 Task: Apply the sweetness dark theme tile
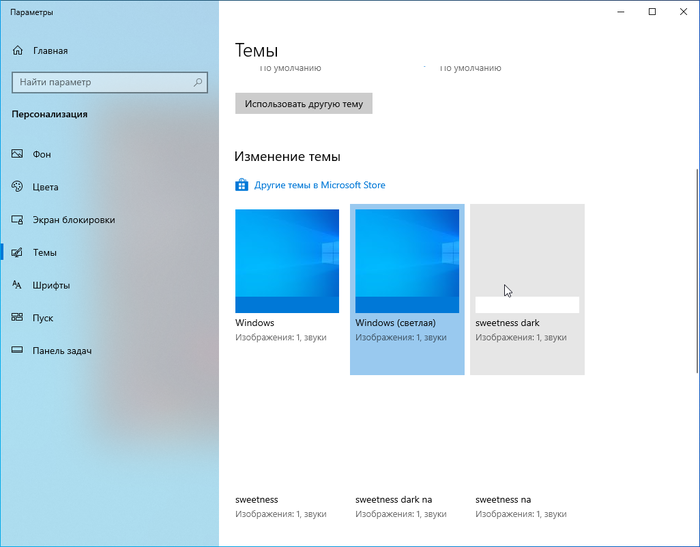tap(527, 289)
